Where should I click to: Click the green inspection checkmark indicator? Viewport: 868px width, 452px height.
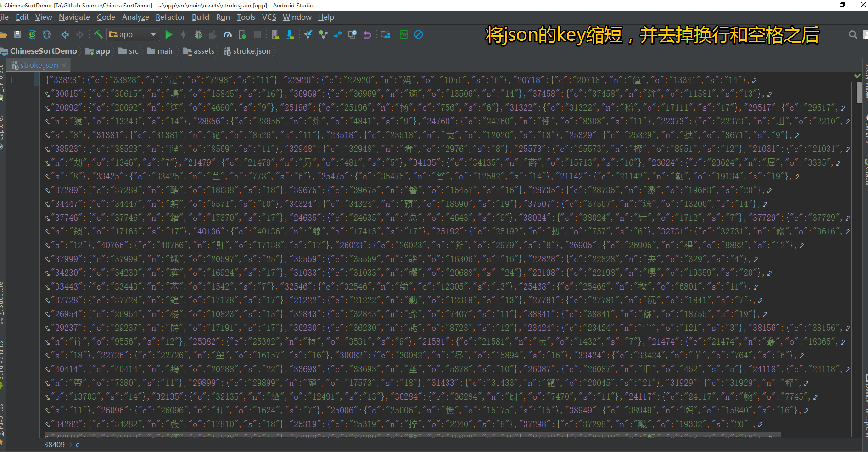click(857, 76)
